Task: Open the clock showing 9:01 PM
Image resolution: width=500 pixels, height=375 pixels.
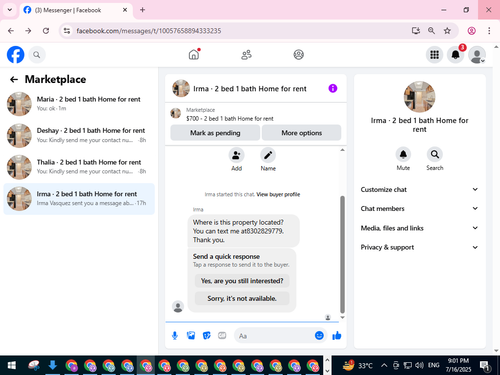Action: [x=458, y=365]
